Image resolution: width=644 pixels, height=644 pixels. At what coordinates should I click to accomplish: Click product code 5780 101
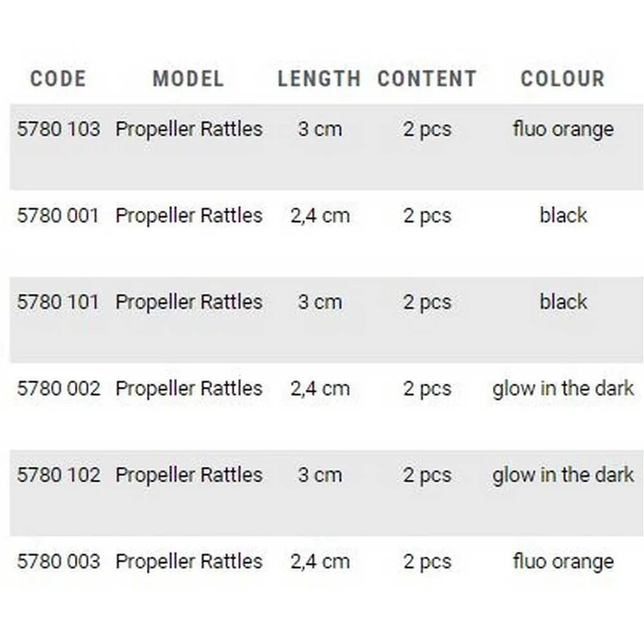58,301
